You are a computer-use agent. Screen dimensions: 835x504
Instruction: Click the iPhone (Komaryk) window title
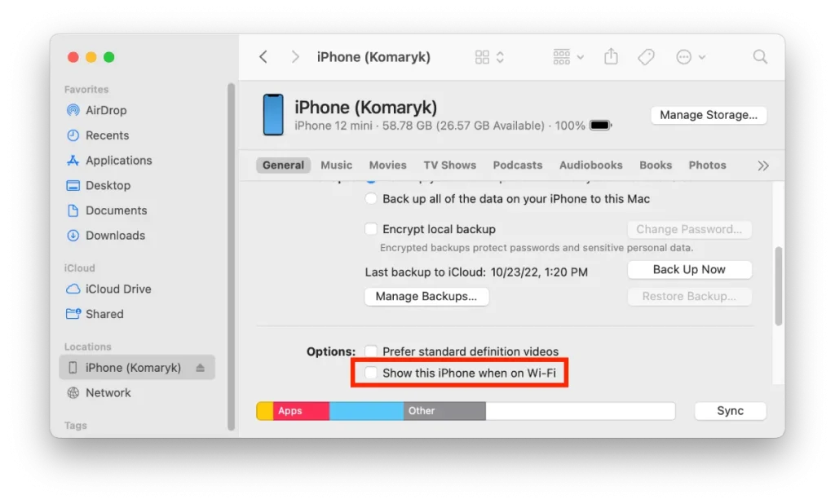[373, 57]
